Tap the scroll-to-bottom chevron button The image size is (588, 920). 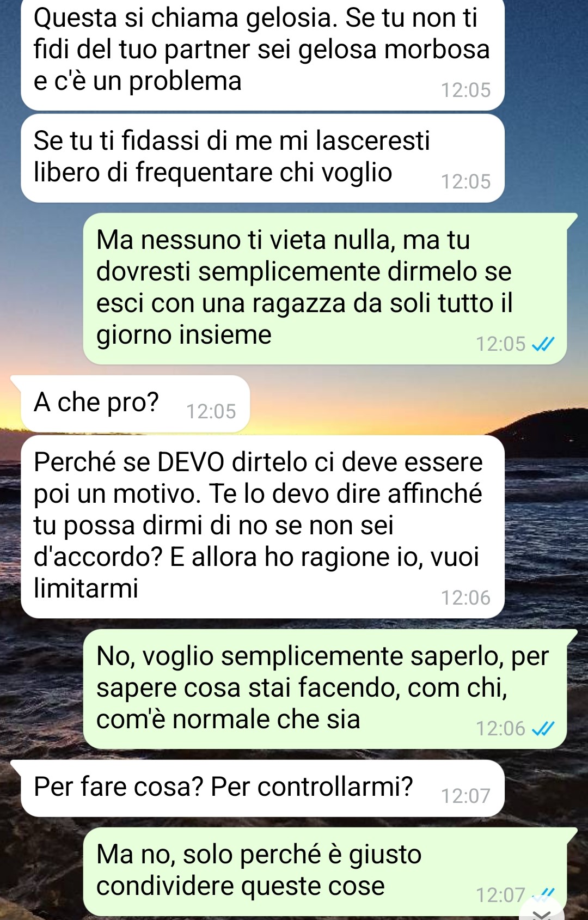pyautogui.click(x=542, y=911)
